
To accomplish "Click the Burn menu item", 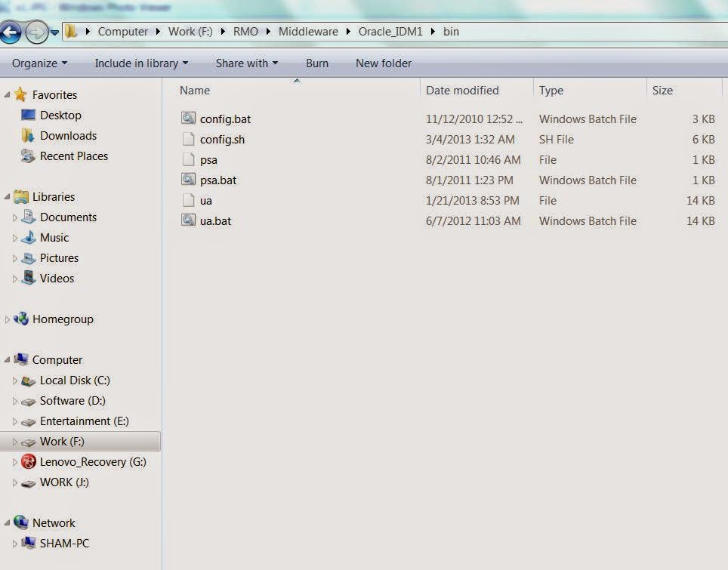I will tap(316, 63).
